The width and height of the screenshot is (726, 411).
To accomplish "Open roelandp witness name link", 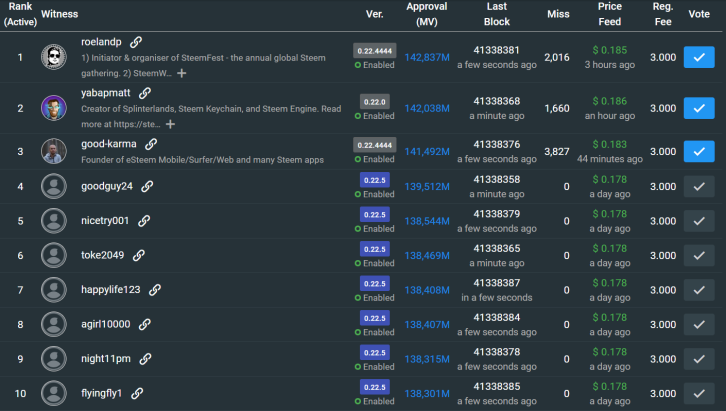I will click(x=101, y=42).
